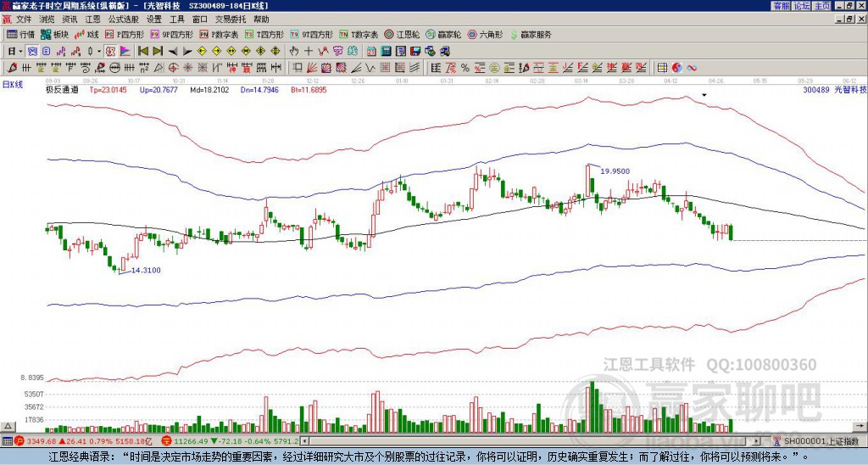Click the calendar icon in toolbar
Viewport: 868px width, 465px height.
click(371, 52)
